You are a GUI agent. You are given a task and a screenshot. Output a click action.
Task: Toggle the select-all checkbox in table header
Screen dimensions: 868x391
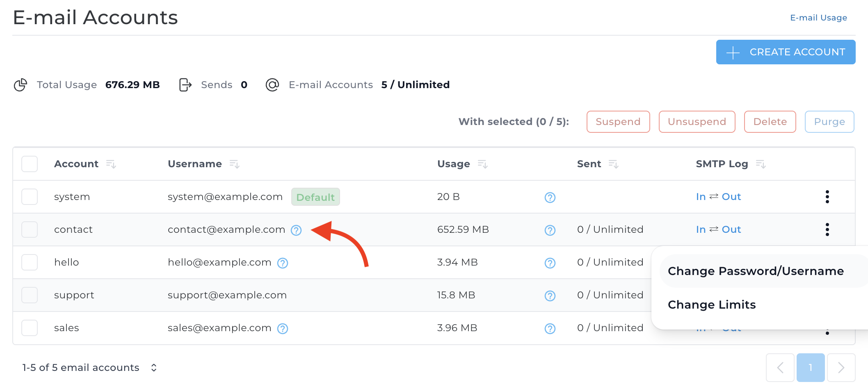pyautogui.click(x=30, y=164)
